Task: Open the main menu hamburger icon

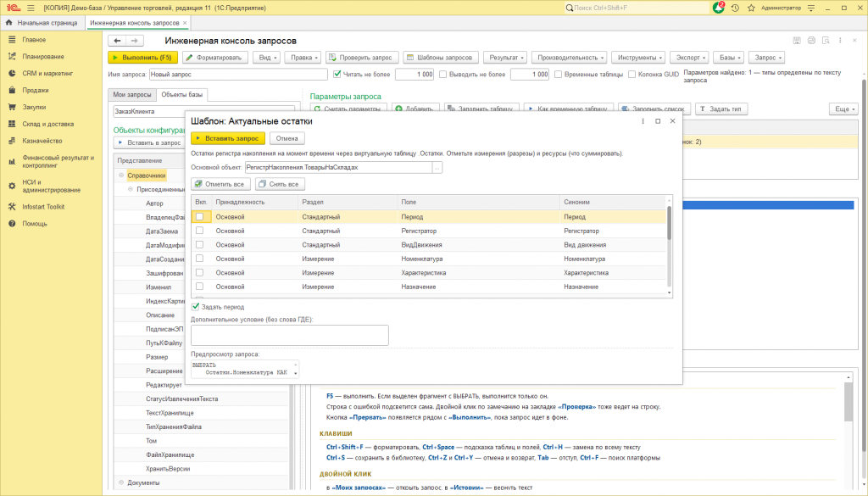Action: (x=31, y=8)
